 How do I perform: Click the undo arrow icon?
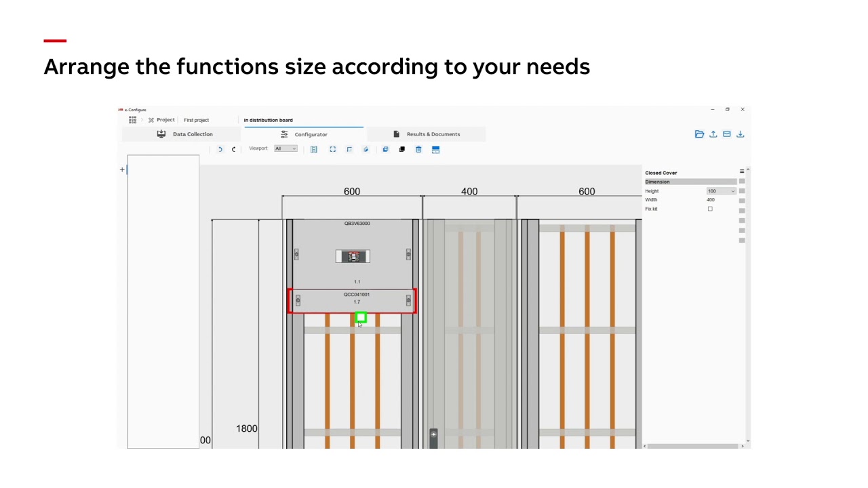[x=220, y=149]
